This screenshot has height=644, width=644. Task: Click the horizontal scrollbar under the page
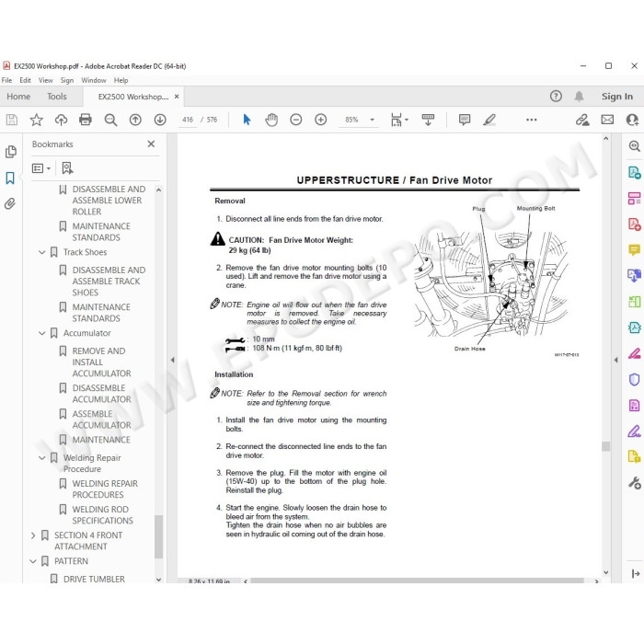417,581
